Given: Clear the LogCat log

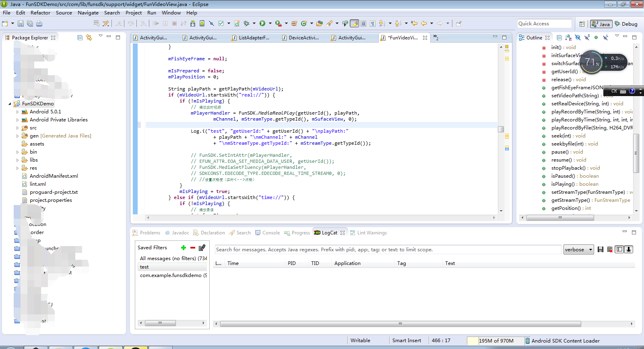Looking at the screenshot, I should pyautogui.click(x=610, y=250).
